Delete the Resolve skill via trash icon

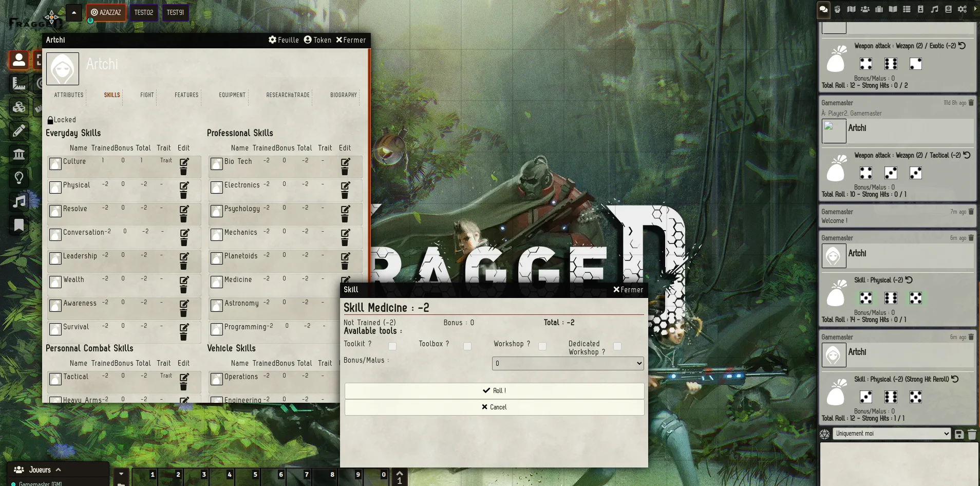click(x=183, y=218)
